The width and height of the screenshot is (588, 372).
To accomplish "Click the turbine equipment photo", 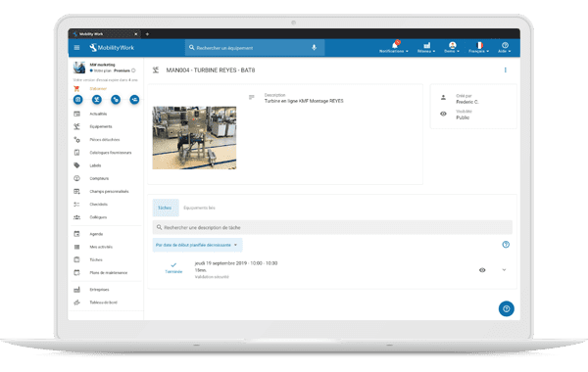I will [194, 137].
